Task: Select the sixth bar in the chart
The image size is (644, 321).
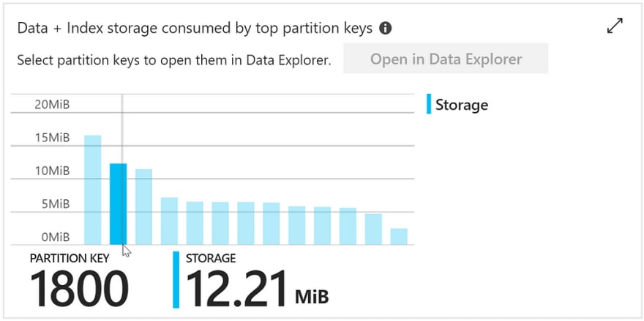Action: [220, 224]
